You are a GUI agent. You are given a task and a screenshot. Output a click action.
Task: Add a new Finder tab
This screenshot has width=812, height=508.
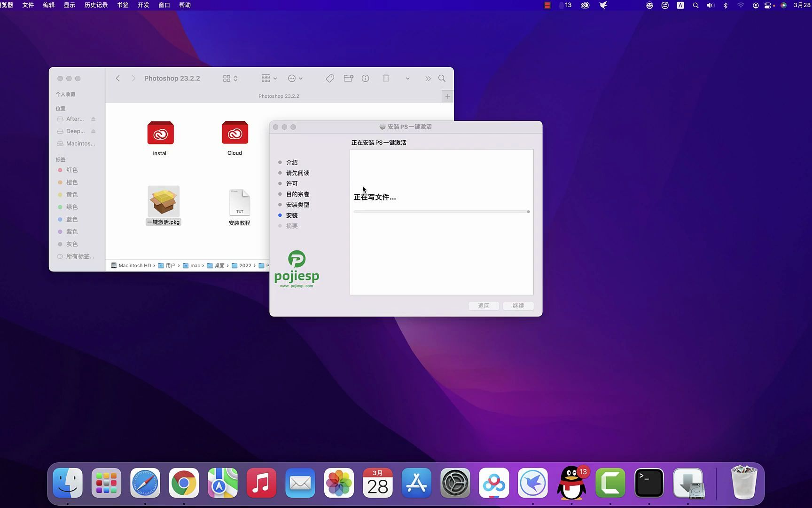(447, 96)
